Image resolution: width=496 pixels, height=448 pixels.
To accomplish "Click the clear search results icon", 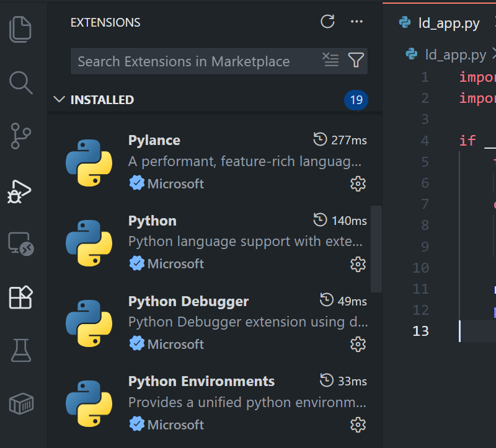I will coord(330,61).
